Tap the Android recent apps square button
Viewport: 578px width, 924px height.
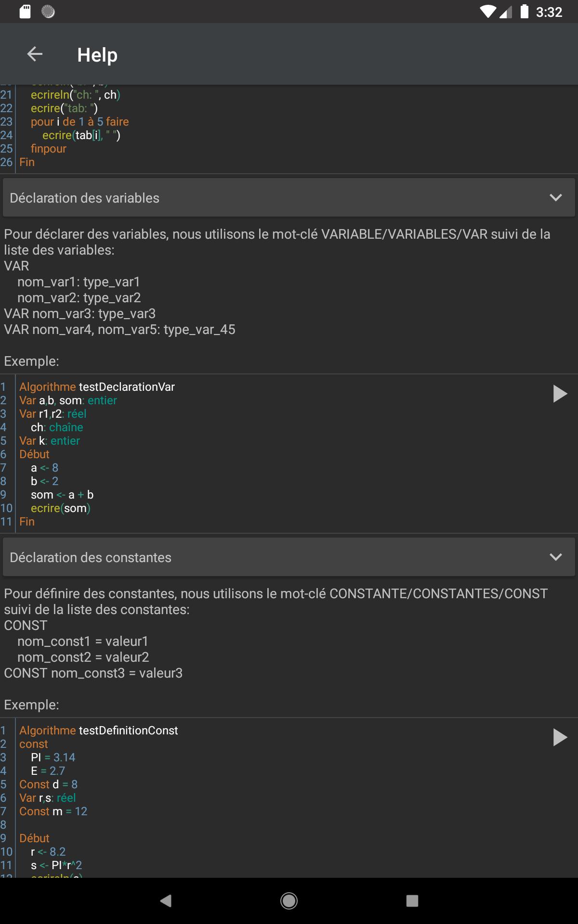412,901
